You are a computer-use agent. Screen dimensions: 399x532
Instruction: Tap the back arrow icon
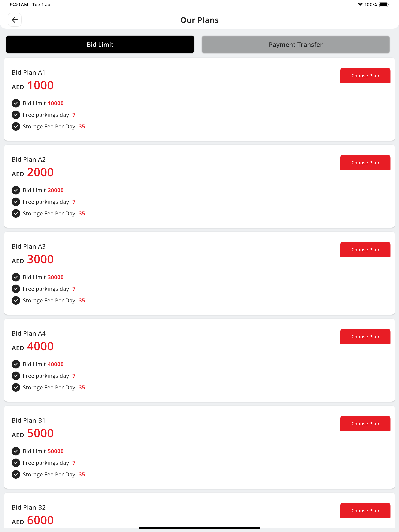coord(15,20)
